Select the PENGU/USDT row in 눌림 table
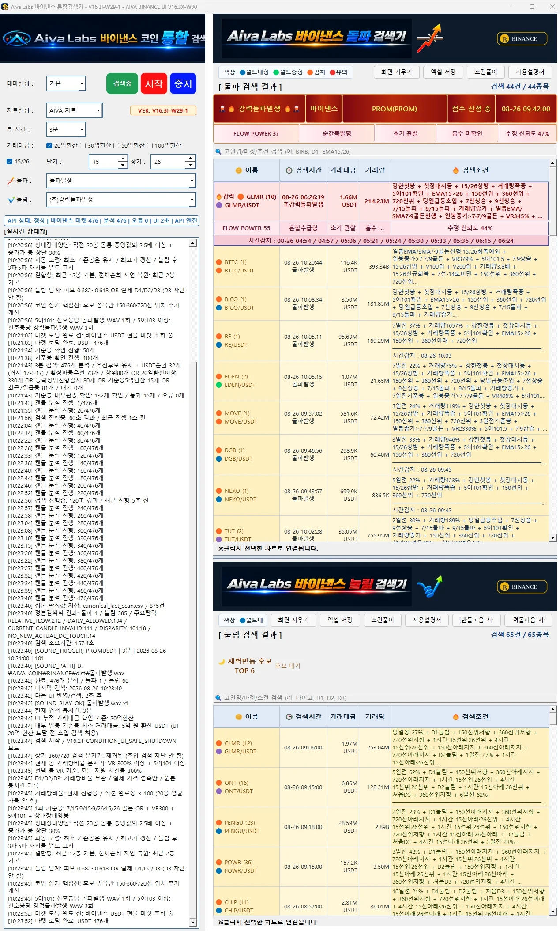The height and width of the screenshot is (931, 560). (x=381, y=827)
